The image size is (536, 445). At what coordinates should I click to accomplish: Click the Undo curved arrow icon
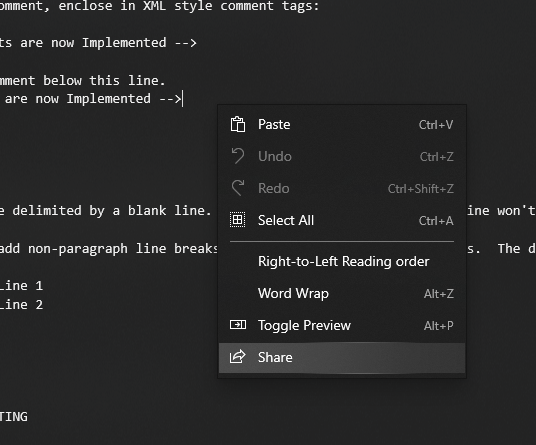(238, 156)
